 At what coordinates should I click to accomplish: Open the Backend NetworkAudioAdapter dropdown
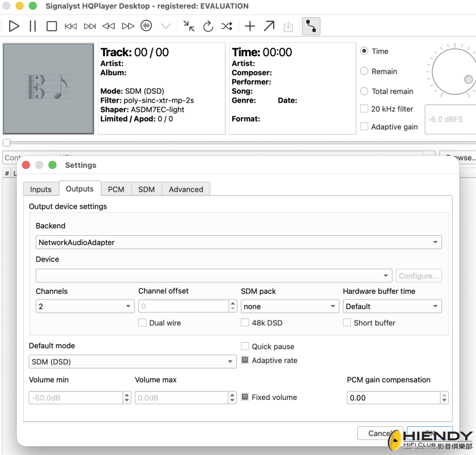[239, 242]
